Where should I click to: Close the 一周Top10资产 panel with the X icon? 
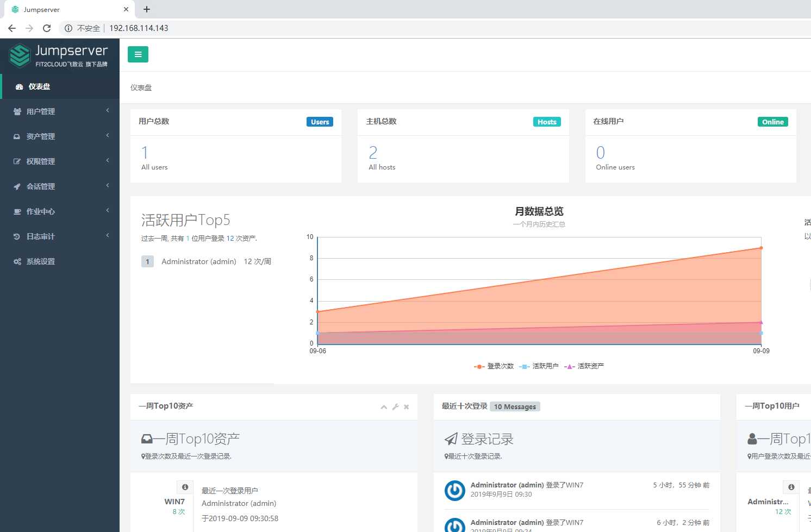click(406, 407)
